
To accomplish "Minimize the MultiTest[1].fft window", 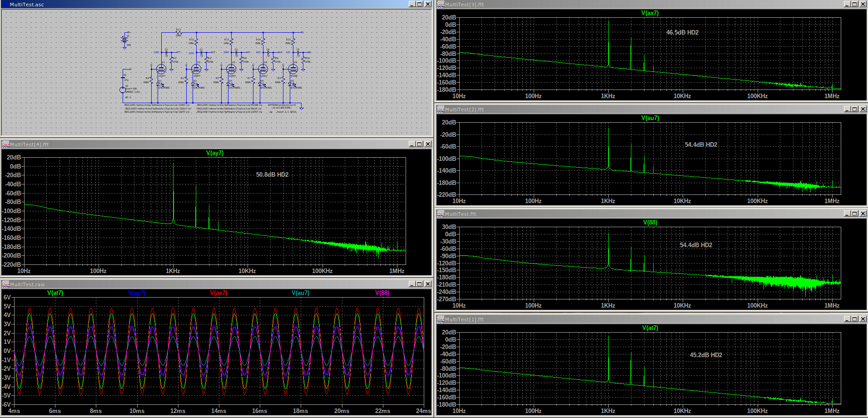I will [x=847, y=319].
